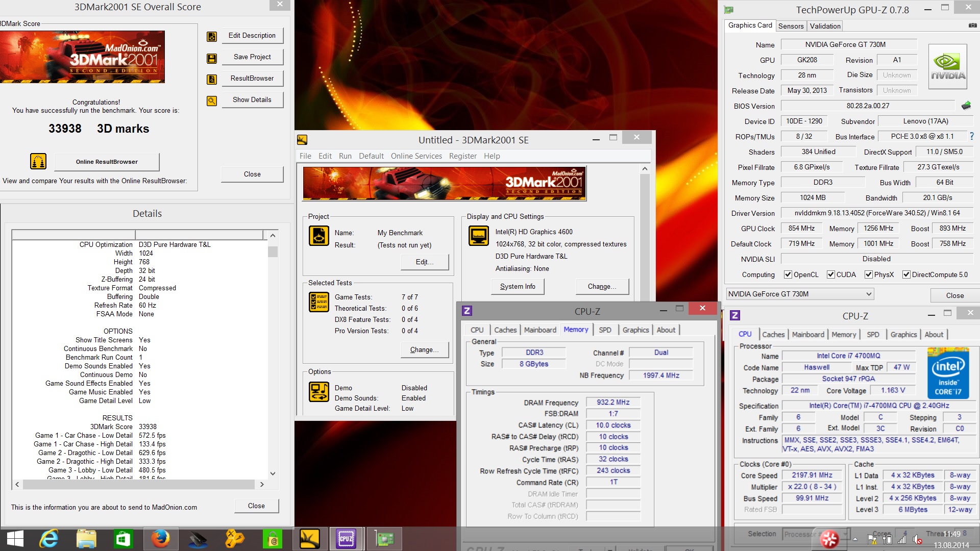Click the Change button under Display settings
This screenshot has height=551, width=980.
click(602, 287)
